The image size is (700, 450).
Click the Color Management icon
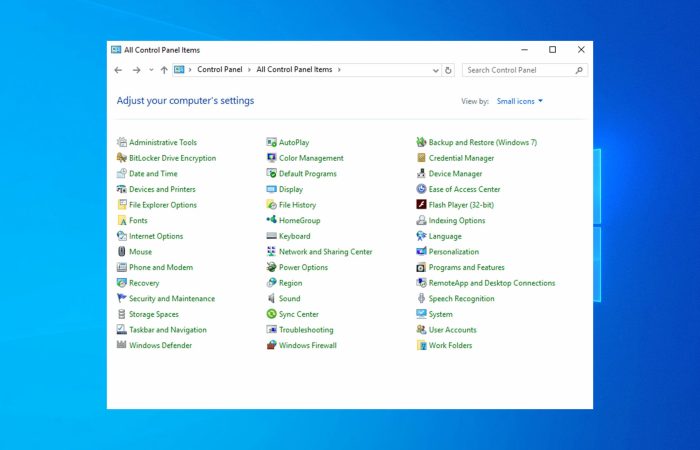tap(271, 158)
